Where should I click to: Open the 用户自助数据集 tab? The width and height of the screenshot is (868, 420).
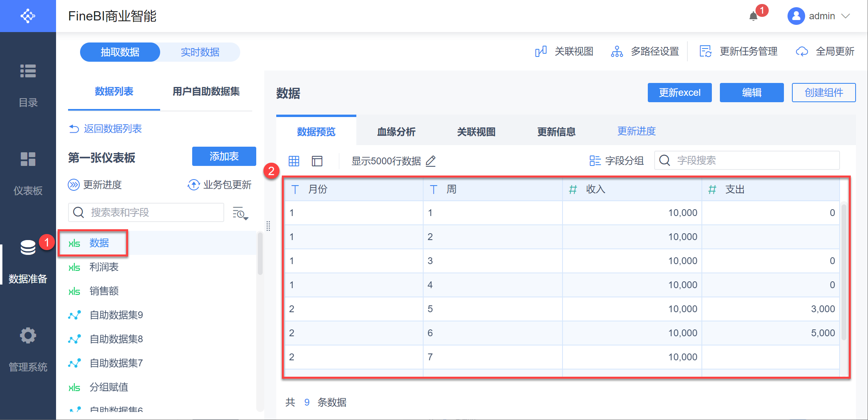(x=206, y=92)
